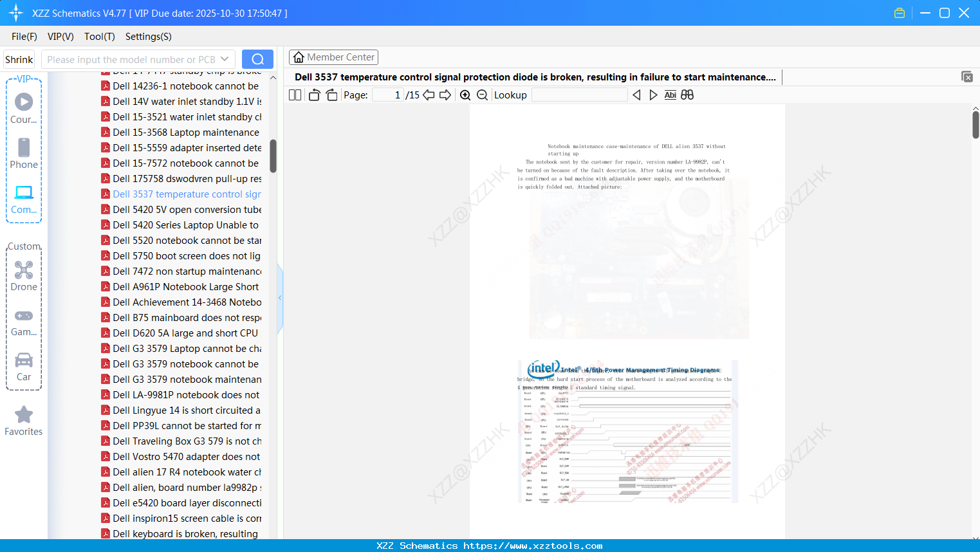Rotate the page counterclockwise
The image size is (980, 552).
(x=314, y=95)
